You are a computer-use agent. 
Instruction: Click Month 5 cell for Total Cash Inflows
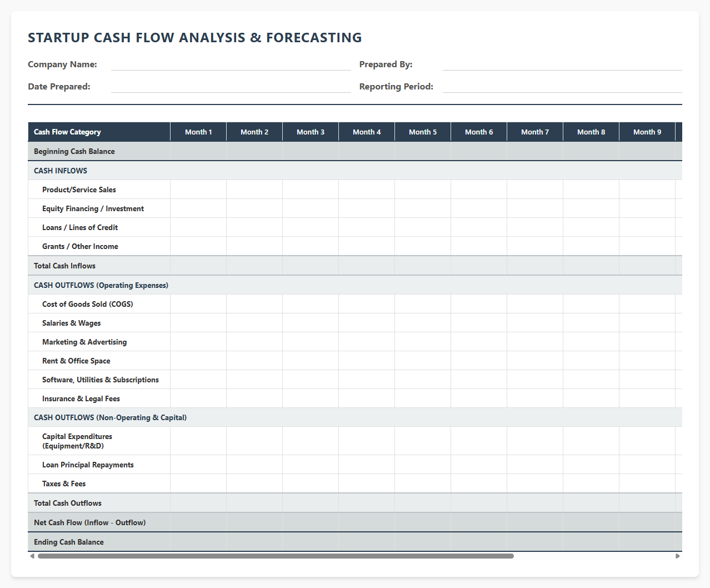pos(423,266)
